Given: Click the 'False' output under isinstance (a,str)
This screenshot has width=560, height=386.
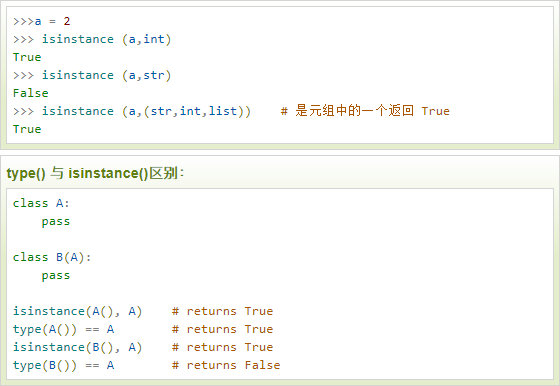Looking at the screenshot, I should (31, 93).
